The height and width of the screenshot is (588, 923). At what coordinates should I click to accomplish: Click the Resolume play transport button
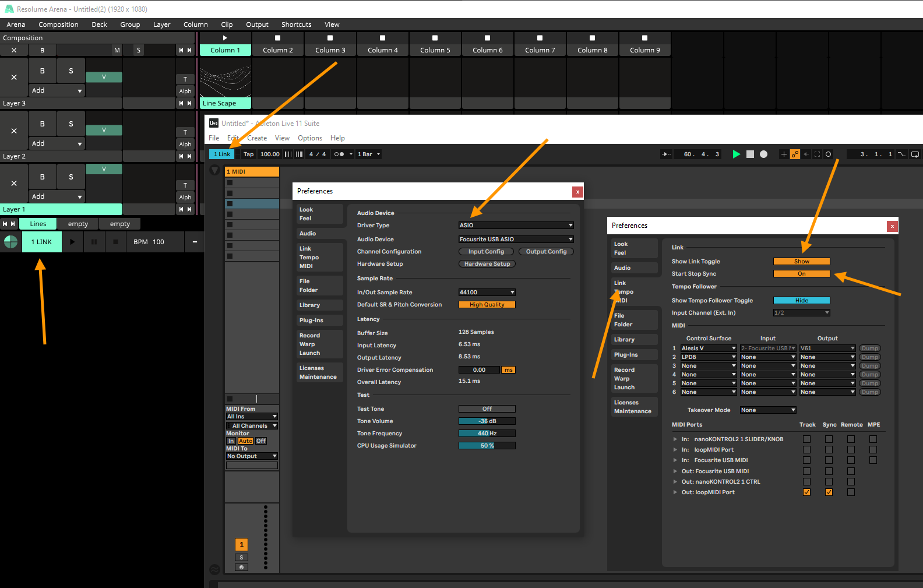pyautogui.click(x=72, y=242)
